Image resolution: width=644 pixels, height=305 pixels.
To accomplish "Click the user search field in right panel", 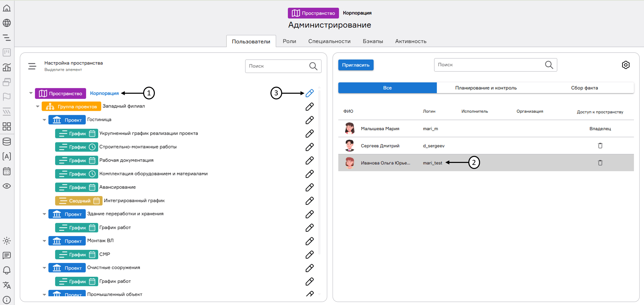I will pos(489,65).
